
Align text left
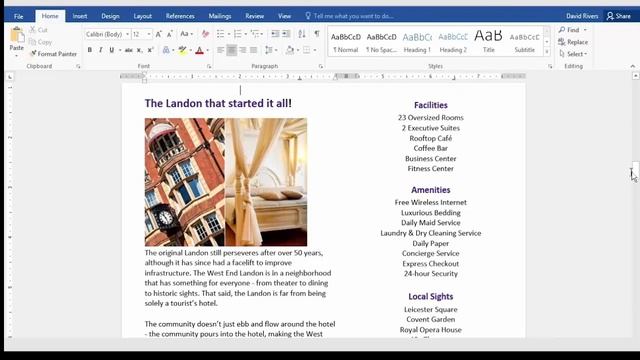pyautogui.click(x=220, y=50)
